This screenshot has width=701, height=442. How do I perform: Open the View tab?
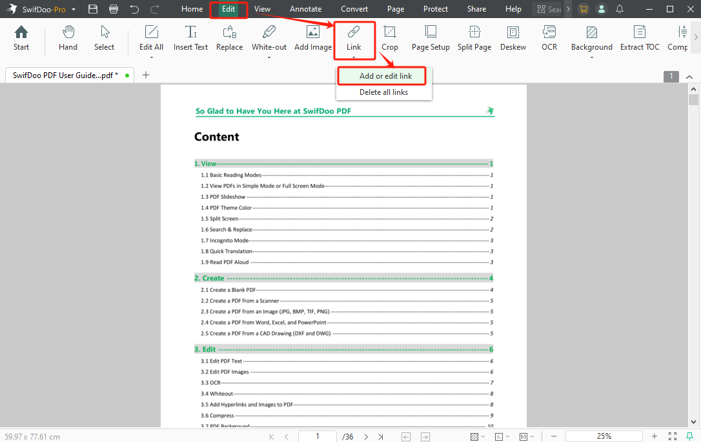pos(262,9)
